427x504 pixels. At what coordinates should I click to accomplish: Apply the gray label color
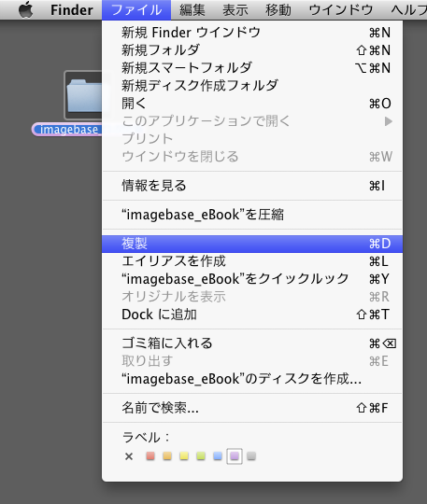[251, 455]
